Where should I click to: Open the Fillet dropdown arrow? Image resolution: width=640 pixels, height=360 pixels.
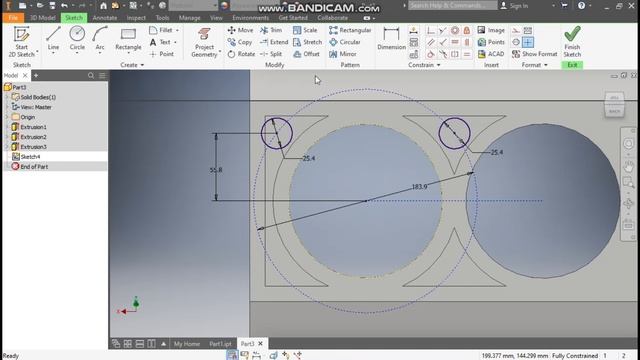tap(177, 30)
